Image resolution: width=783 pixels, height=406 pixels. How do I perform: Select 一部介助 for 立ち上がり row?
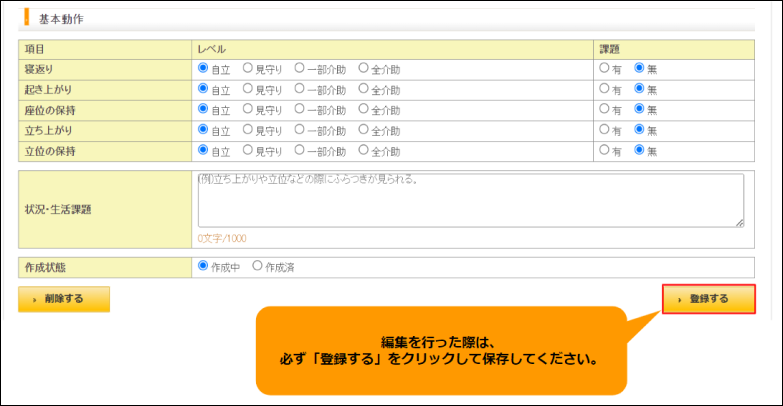tap(299, 129)
